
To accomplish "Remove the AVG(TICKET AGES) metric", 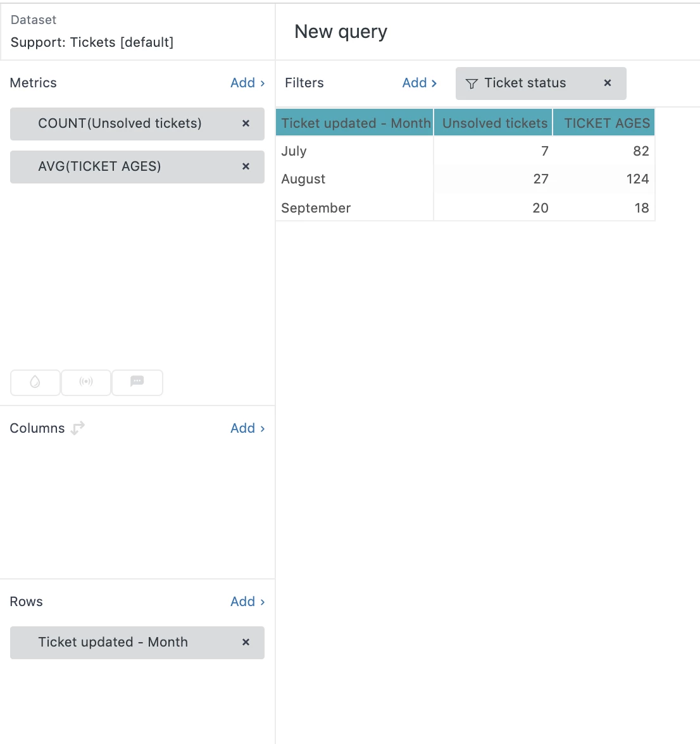I will 246,166.
